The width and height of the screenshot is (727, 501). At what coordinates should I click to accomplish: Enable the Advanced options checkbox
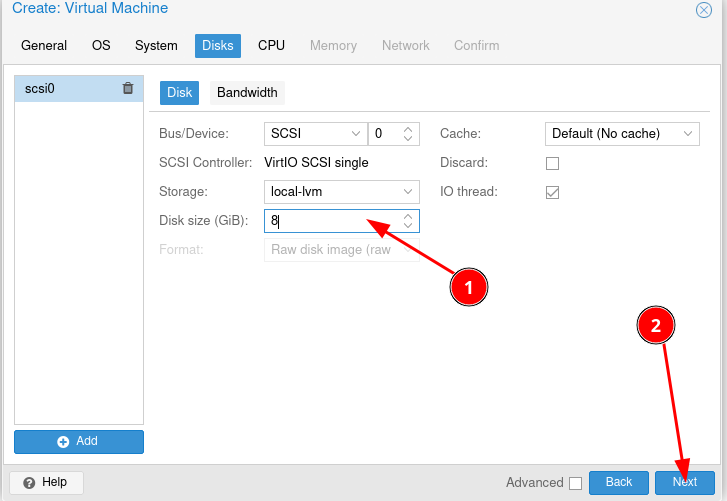pos(575,483)
